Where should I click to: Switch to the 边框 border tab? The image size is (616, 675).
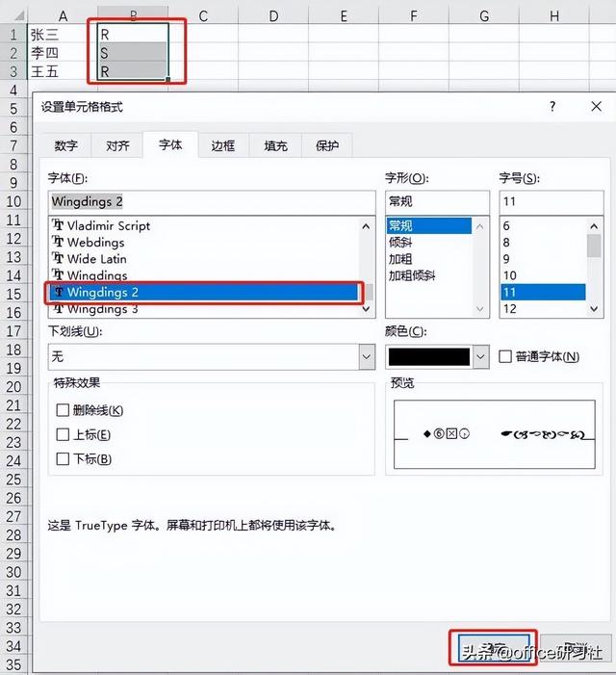tap(223, 146)
